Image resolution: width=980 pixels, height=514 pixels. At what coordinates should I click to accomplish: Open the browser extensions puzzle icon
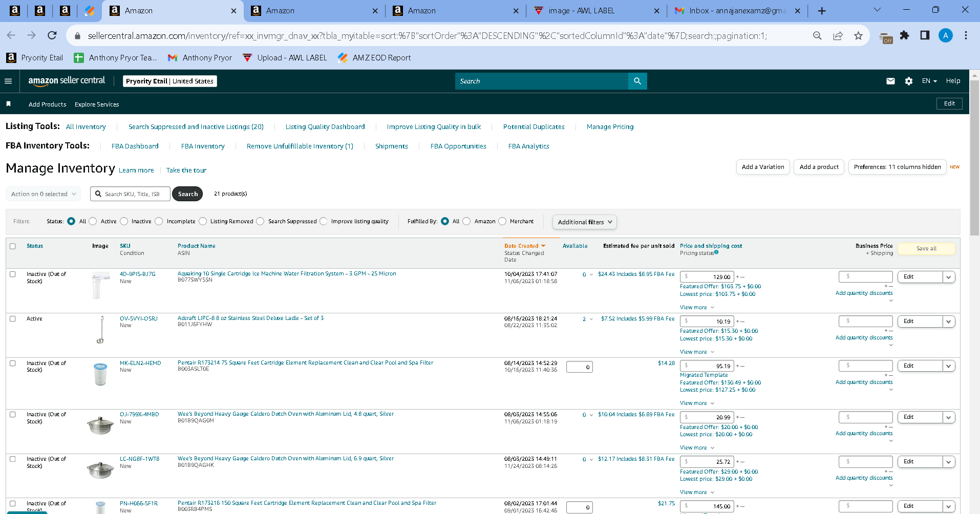(x=905, y=35)
